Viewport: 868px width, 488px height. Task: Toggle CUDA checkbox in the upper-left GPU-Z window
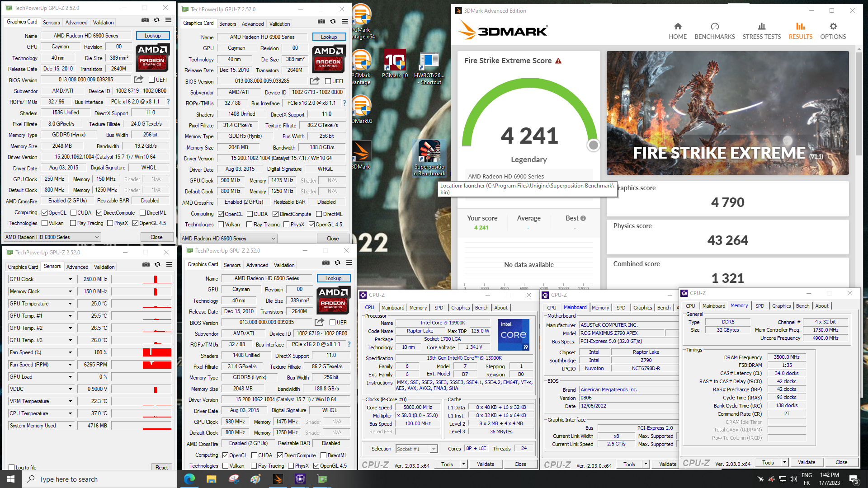pos(73,213)
